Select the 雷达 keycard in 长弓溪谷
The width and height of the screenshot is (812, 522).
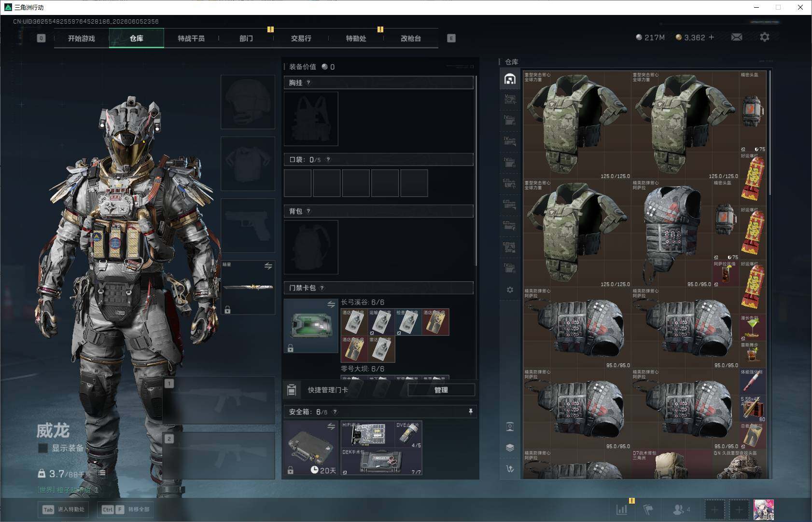(x=382, y=349)
